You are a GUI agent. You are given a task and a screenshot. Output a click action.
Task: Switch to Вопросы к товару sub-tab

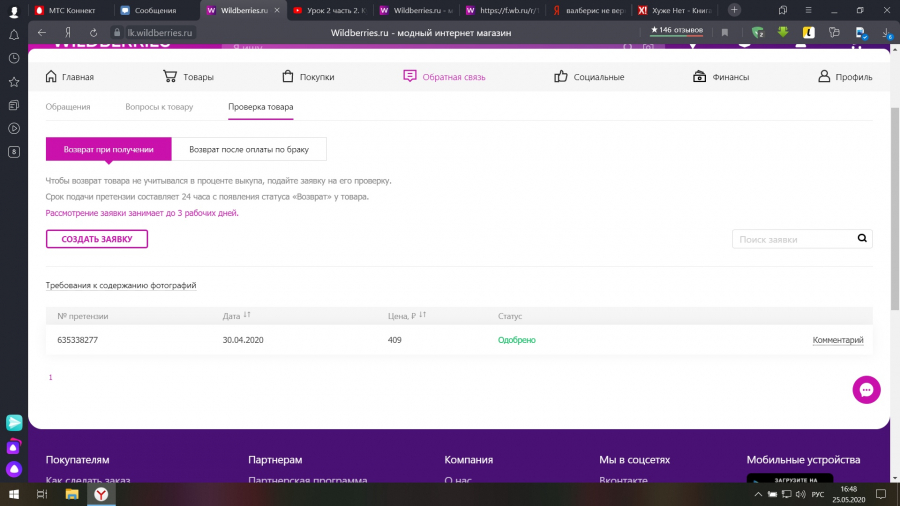(x=159, y=107)
